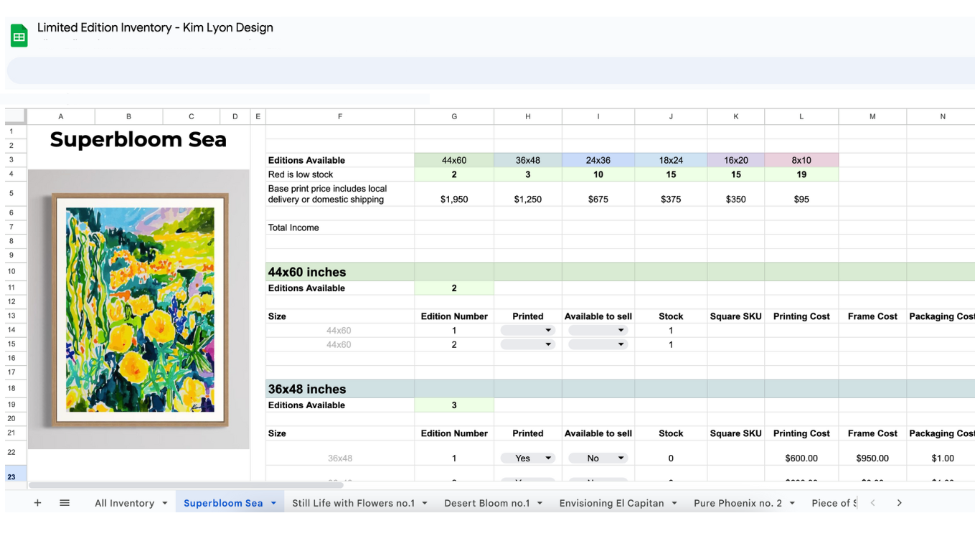Click Editions Available count 2 in row 11
The height and width of the screenshot is (551, 980).
click(x=454, y=288)
